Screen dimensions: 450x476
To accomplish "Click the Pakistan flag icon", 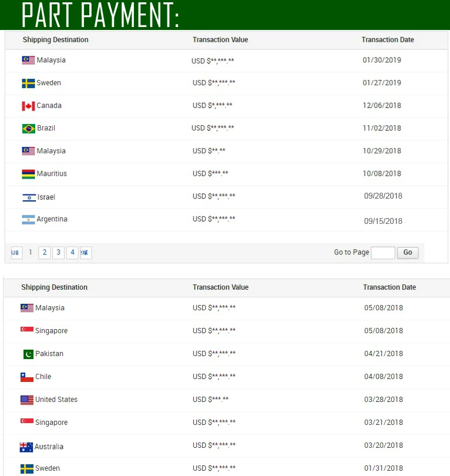I will pos(28,354).
